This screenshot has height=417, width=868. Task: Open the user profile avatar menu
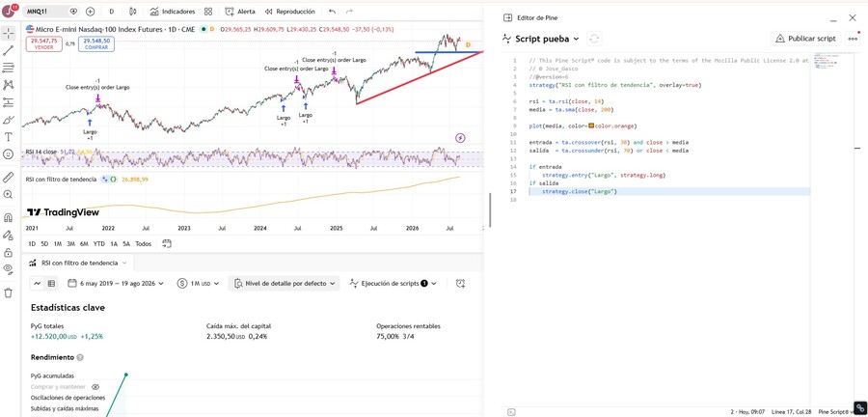pyautogui.click(x=11, y=11)
